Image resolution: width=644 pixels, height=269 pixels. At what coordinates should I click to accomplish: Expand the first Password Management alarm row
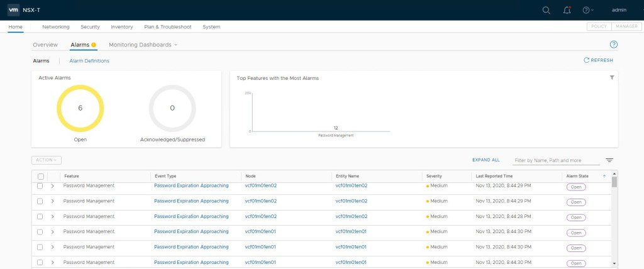53,186
